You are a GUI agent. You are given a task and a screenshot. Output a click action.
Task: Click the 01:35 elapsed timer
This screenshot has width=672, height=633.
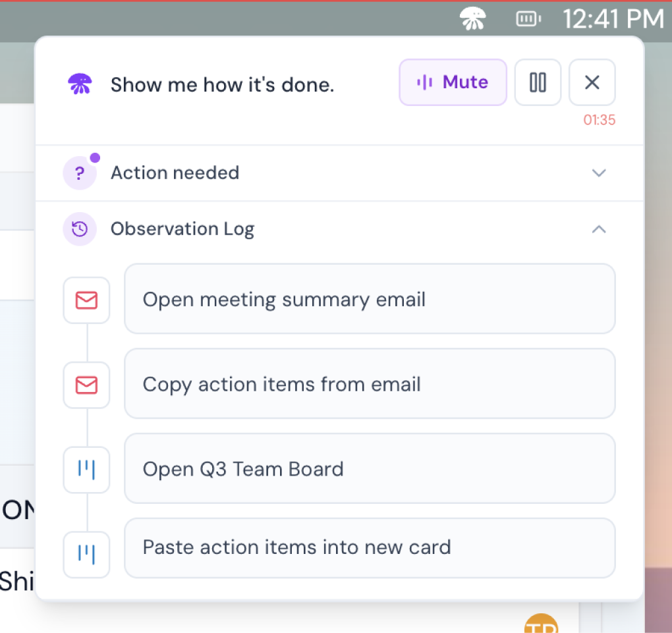pyautogui.click(x=599, y=120)
